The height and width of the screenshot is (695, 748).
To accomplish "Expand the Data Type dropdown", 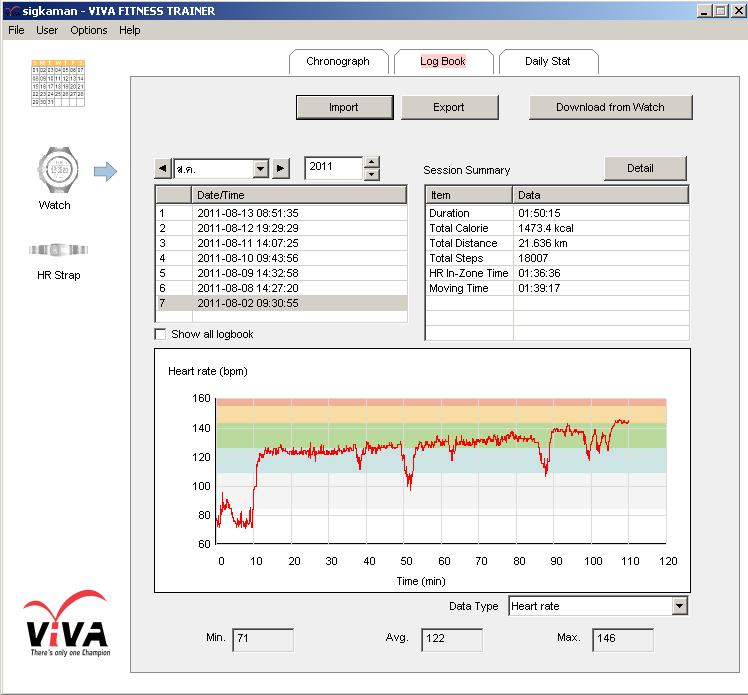I will pyautogui.click(x=679, y=606).
